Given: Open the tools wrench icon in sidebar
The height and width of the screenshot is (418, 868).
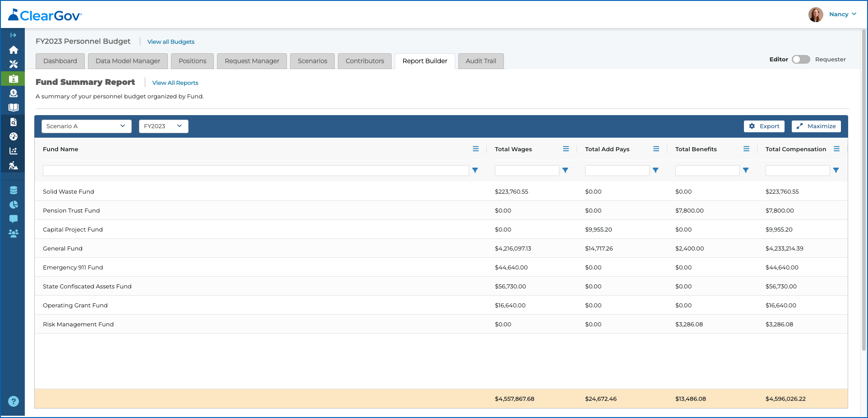Looking at the screenshot, I should click(x=14, y=64).
